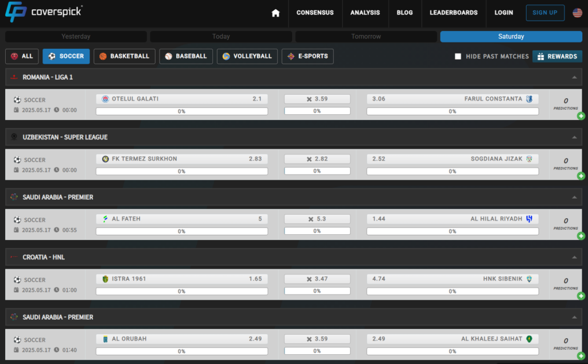Pick Istra 1961 at 1.65
588x364 pixels.
click(x=182, y=279)
